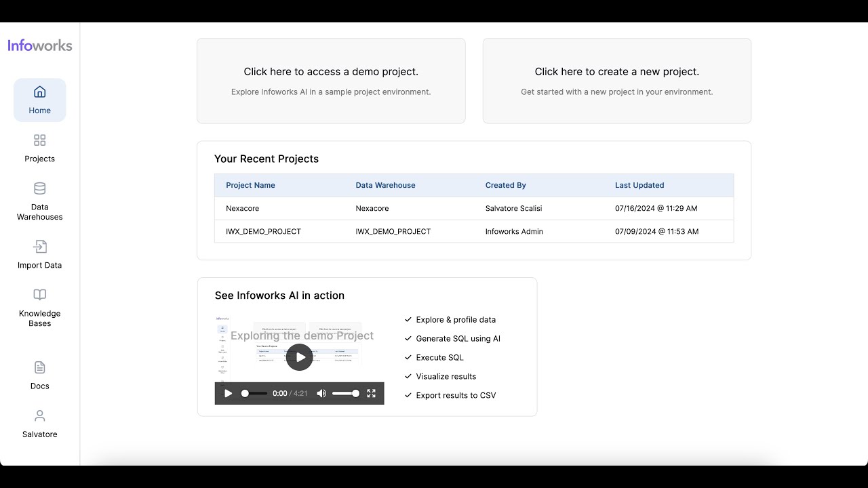Screen dimensions: 868x488
Task: Open the Projects grid icon
Action: tap(40, 140)
